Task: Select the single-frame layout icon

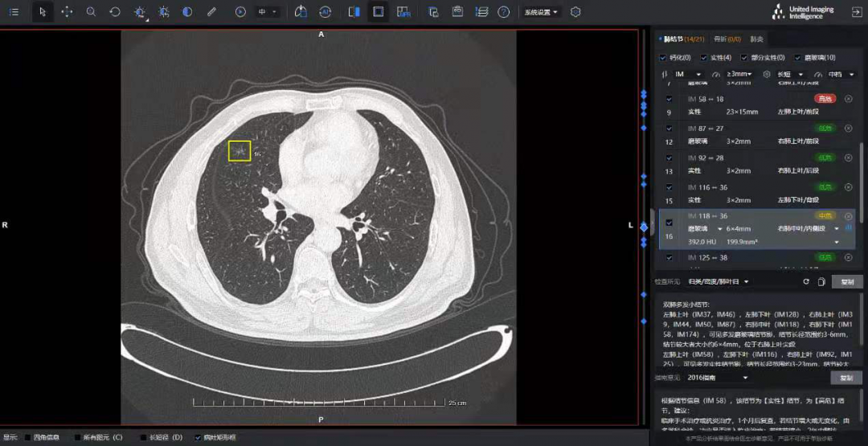Action: pos(379,11)
